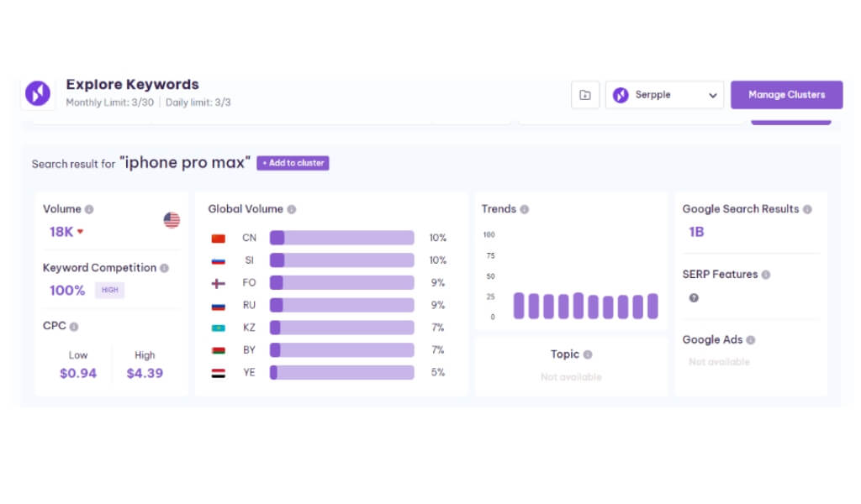
Task: Click the Monthly Limit: 3/30 text
Action: click(x=110, y=102)
